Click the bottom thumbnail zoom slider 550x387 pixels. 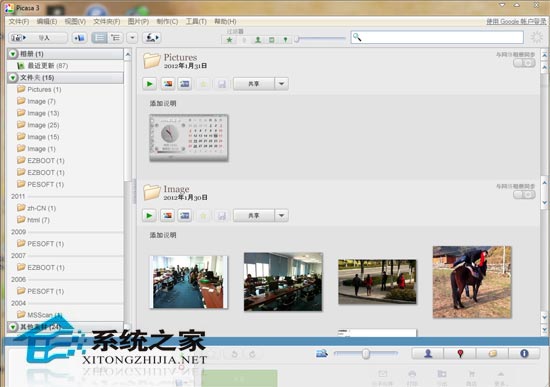(x=366, y=353)
